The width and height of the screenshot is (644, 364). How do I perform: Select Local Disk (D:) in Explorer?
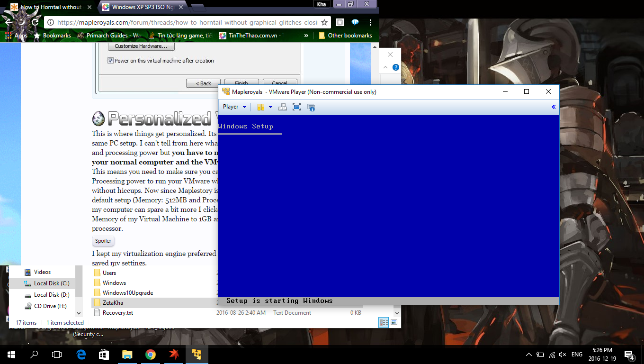point(46,295)
